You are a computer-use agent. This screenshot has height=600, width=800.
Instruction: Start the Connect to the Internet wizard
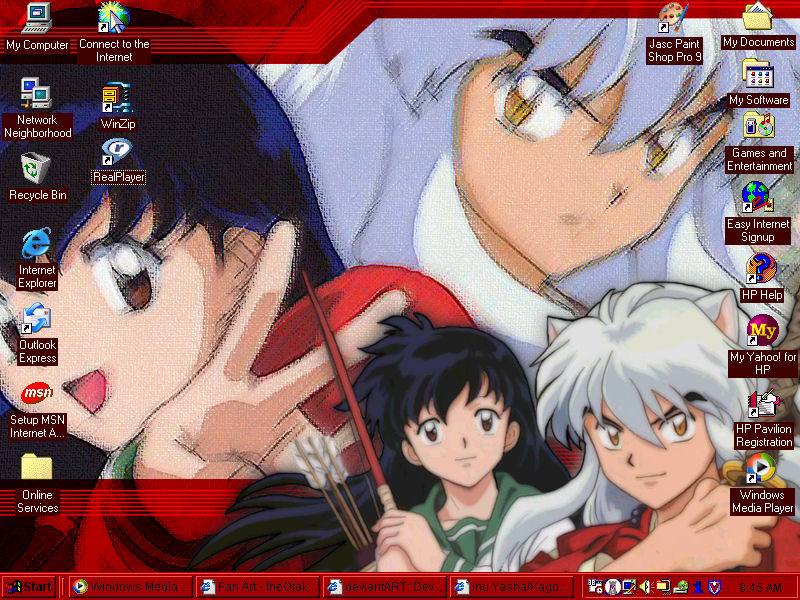112,17
